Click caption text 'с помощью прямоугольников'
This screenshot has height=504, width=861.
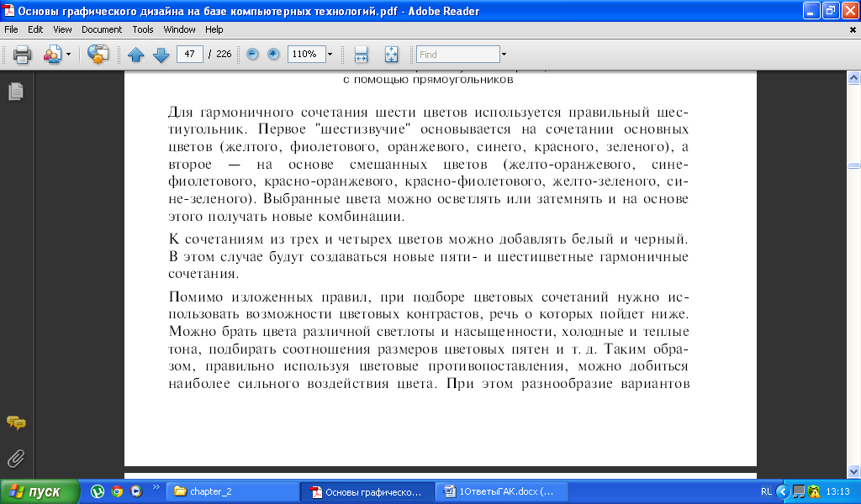pos(428,80)
